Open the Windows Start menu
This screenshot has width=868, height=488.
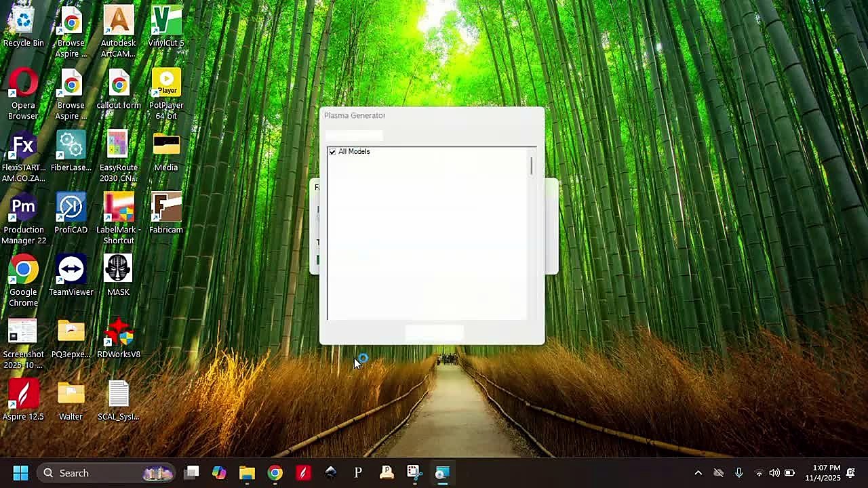(x=20, y=472)
